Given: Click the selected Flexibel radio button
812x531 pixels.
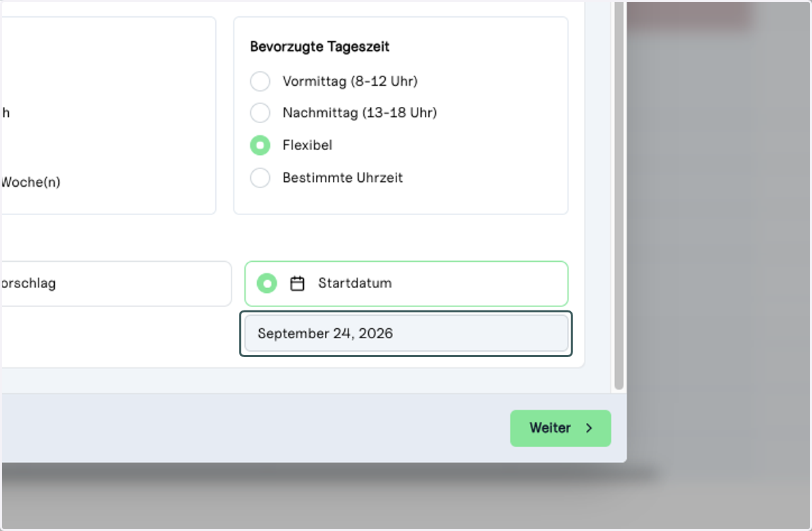Looking at the screenshot, I should 260,145.
